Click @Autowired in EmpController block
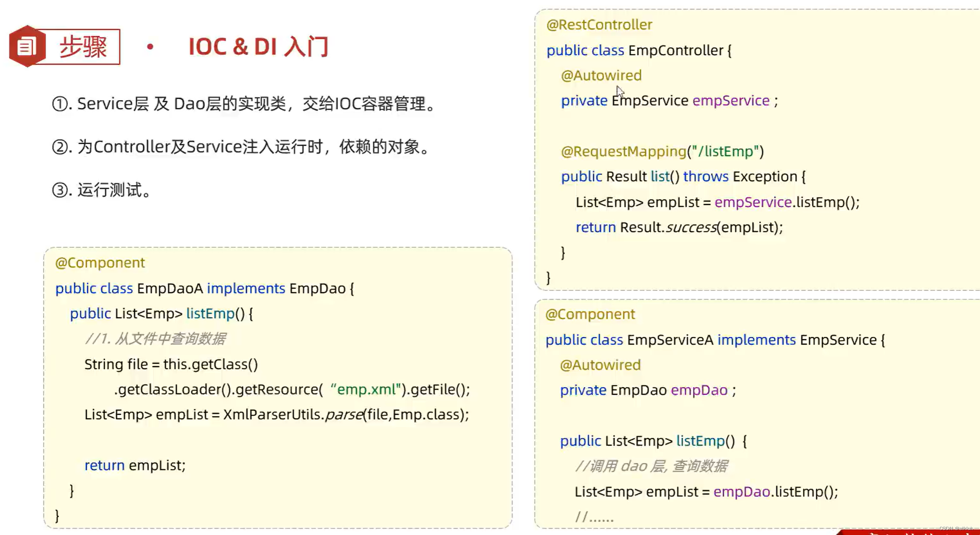 [x=601, y=75]
